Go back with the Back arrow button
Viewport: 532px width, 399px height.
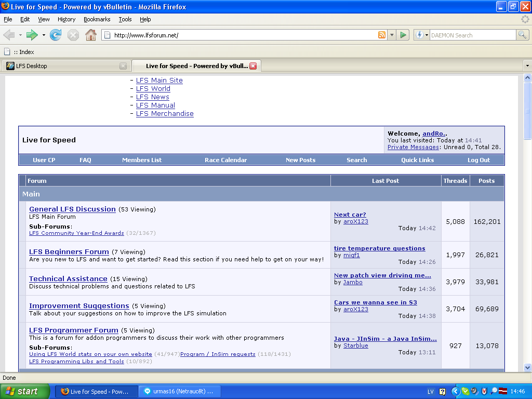coord(9,35)
